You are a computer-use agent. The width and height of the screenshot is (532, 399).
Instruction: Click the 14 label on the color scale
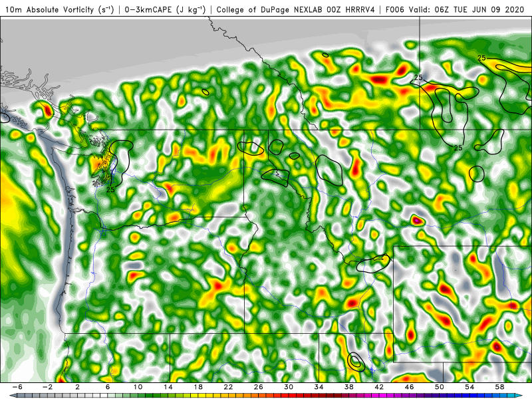coord(168,387)
